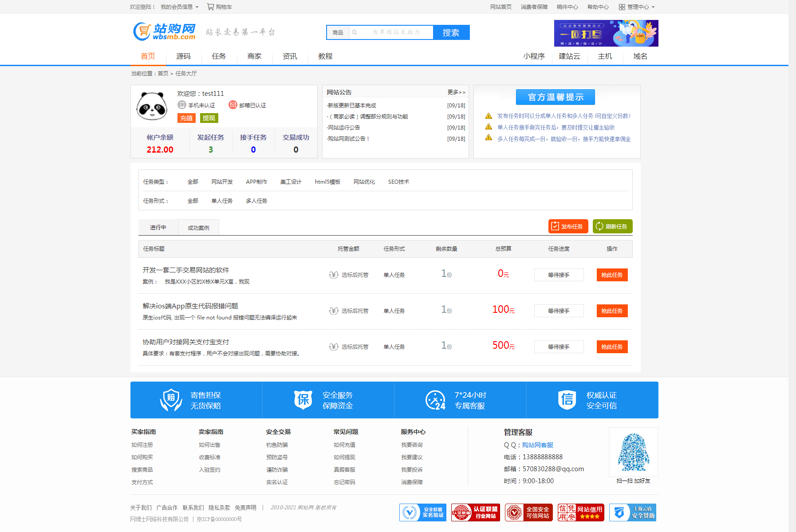
Task: Click the 安全联盟 实名验证 badge
Action: pyautogui.click(x=423, y=512)
